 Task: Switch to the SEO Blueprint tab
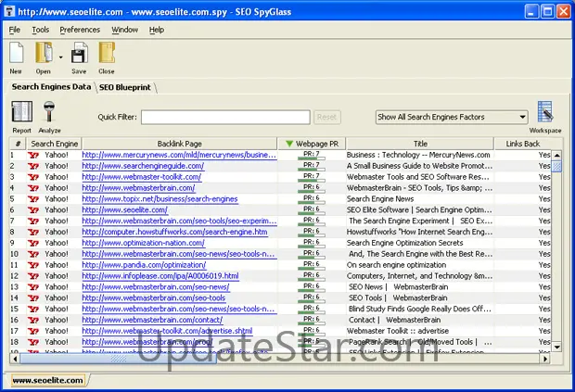point(125,87)
